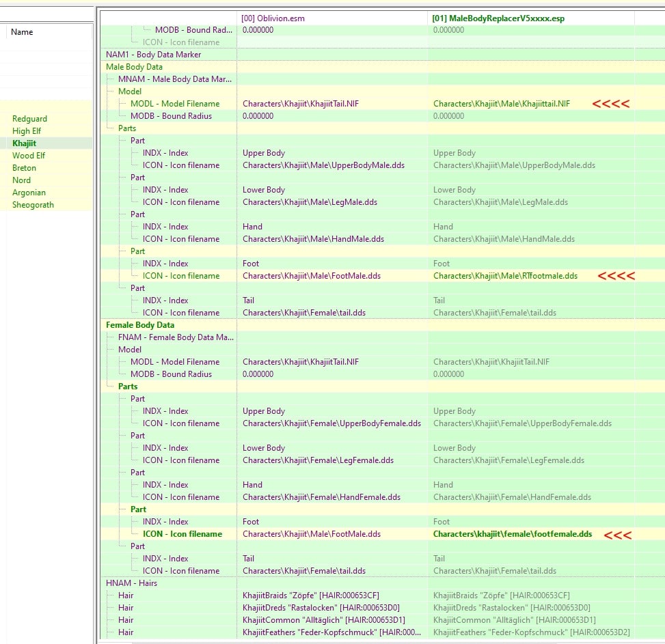Click Characters\khajiit\female\footfemale.dds value
This screenshot has height=644, width=665.
click(x=513, y=534)
